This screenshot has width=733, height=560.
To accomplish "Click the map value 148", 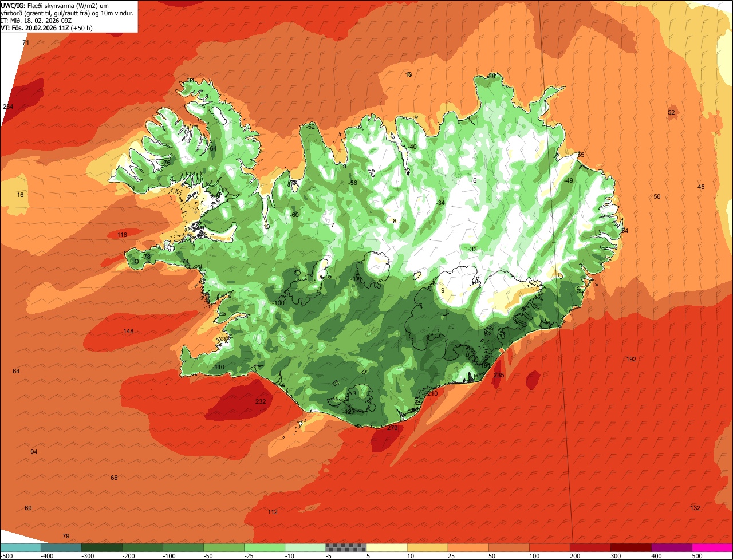I will pyautogui.click(x=128, y=332).
